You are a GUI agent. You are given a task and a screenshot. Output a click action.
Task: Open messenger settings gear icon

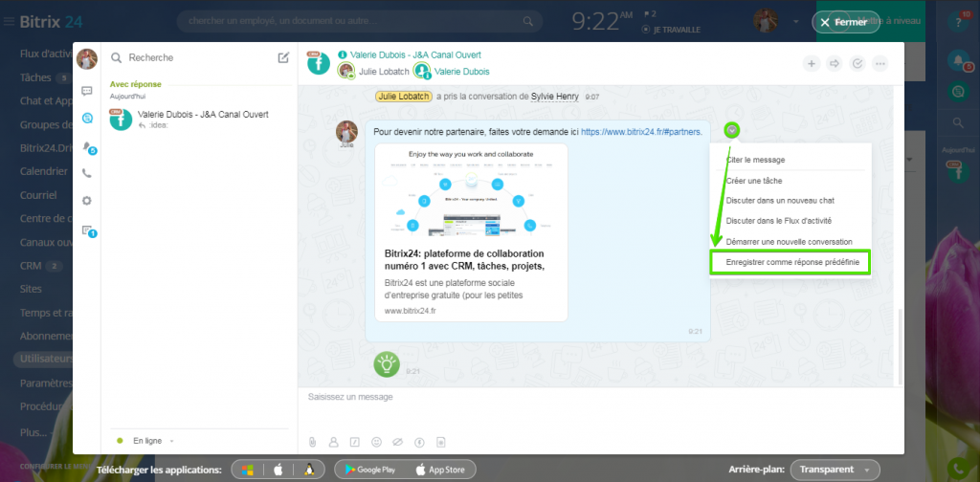87,201
